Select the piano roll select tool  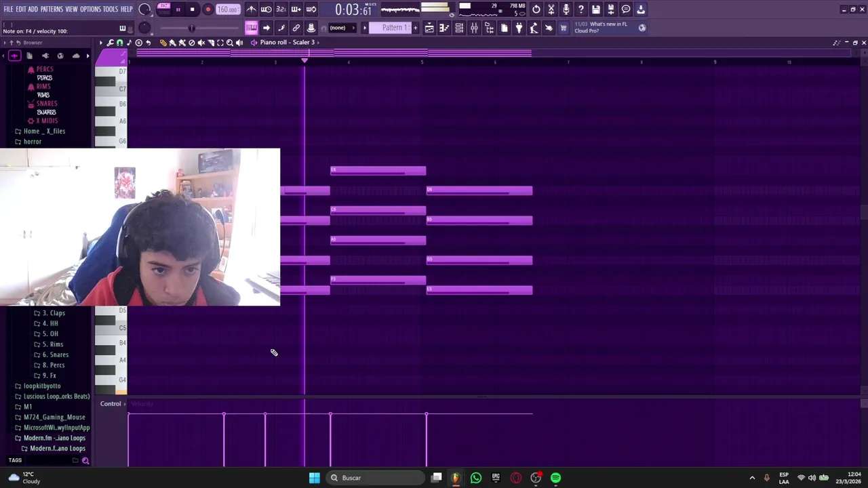pyautogui.click(x=220, y=43)
